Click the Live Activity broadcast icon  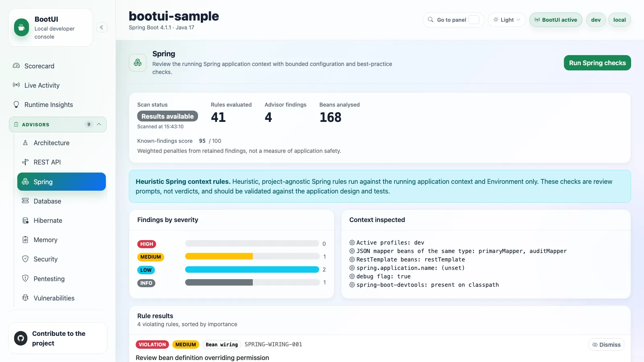16,85
